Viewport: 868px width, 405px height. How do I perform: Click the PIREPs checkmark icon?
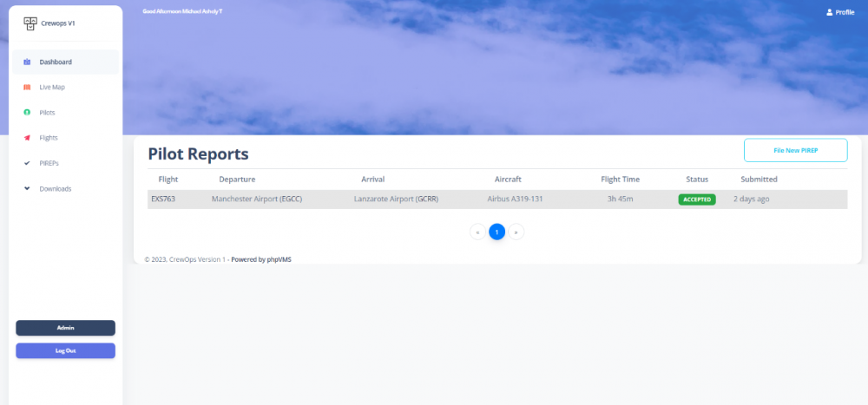[x=27, y=163]
